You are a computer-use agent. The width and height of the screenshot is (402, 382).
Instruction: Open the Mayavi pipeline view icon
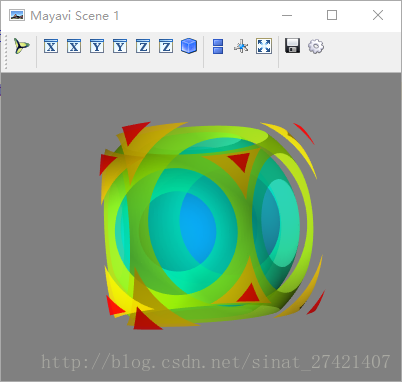pyautogui.click(x=22, y=46)
